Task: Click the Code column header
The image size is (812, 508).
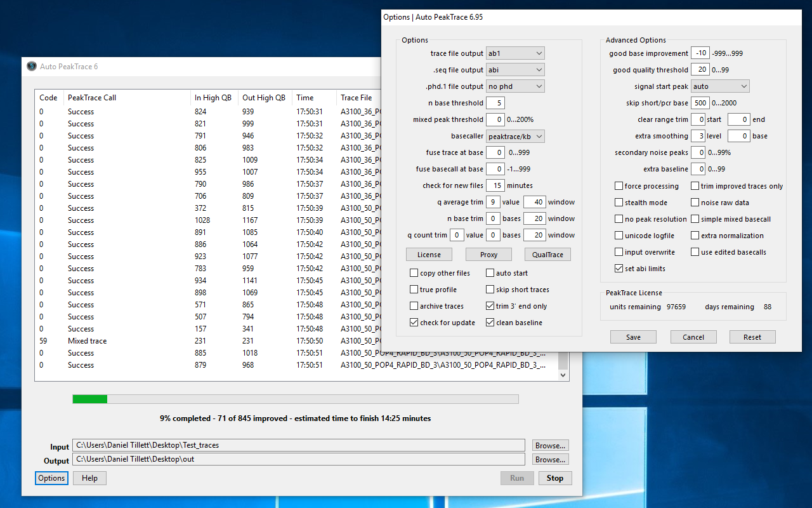Action: tap(49, 98)
